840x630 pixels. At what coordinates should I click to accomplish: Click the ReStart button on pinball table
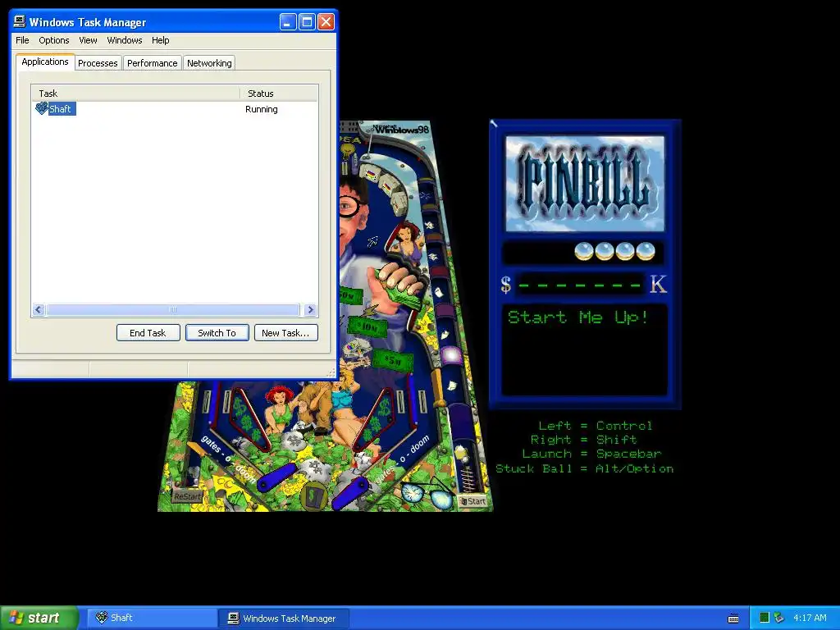[x=187, y=496]
